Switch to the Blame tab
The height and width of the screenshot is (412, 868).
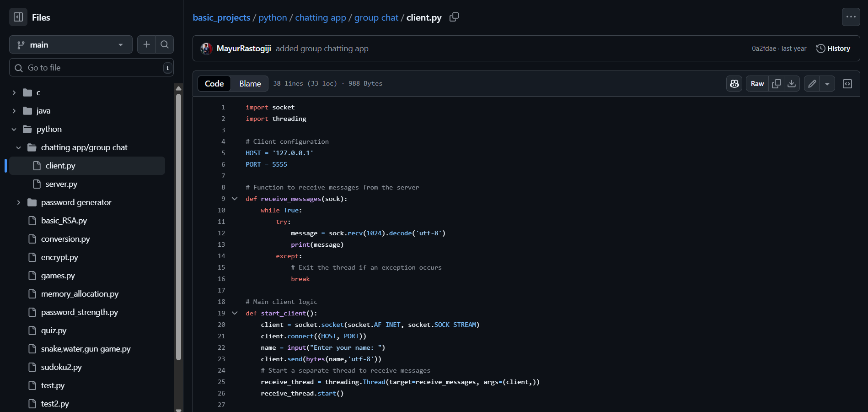click(250, 84)
